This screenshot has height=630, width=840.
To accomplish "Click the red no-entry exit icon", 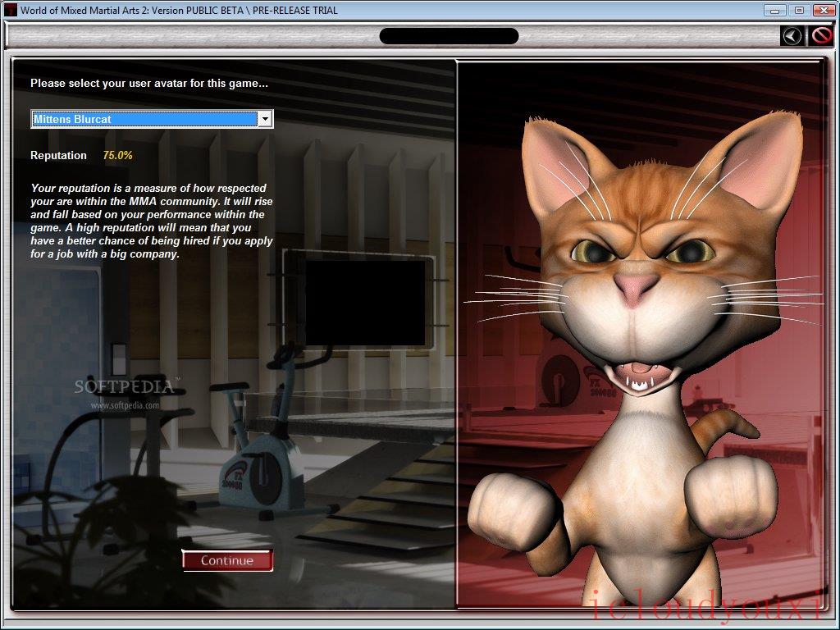I will pyautogui.click(x=821, y=36).
